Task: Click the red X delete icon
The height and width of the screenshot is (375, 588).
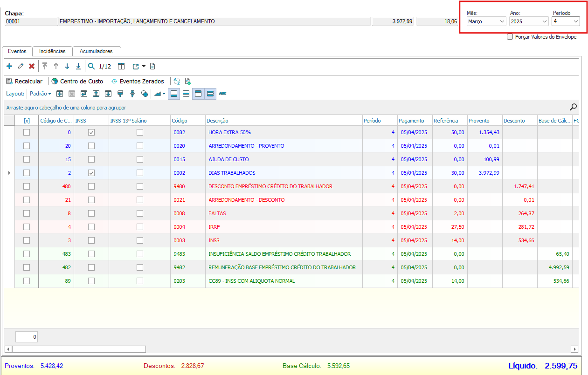Action: 32,66
